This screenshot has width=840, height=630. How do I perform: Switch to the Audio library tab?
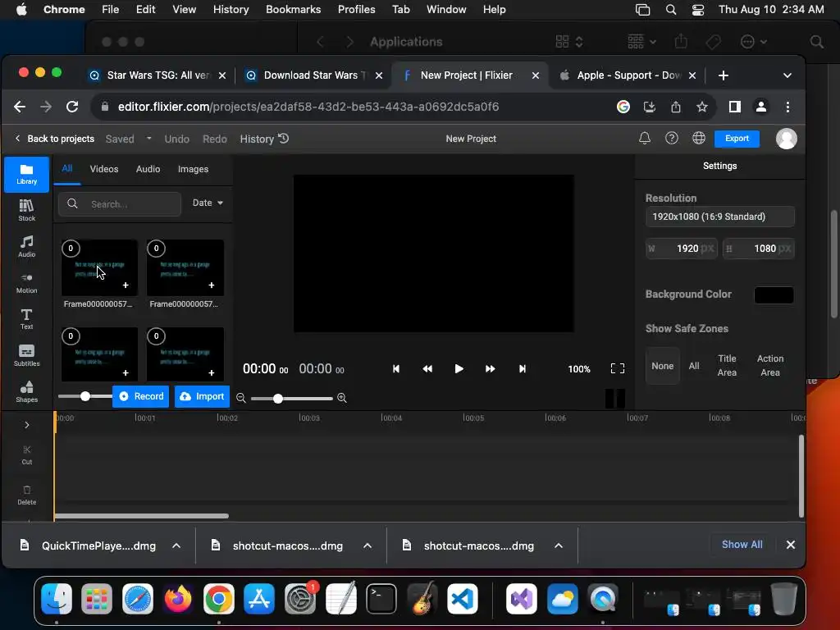coord(148,169)
